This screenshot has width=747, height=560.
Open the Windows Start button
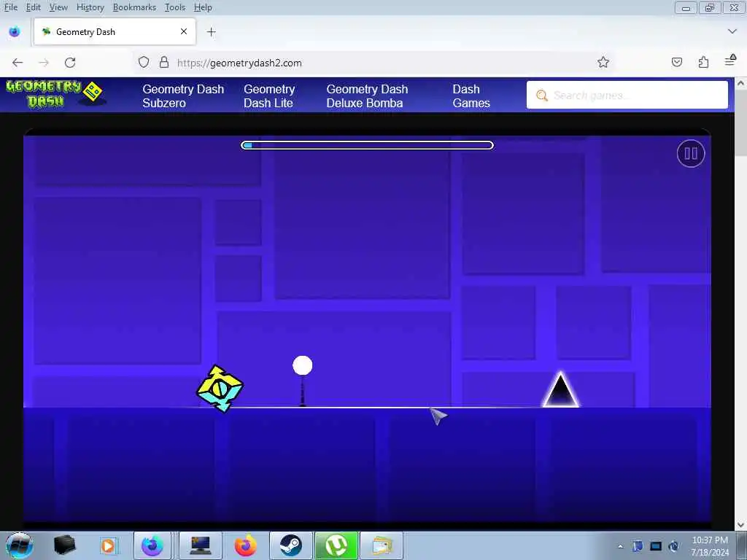(20, 545)
